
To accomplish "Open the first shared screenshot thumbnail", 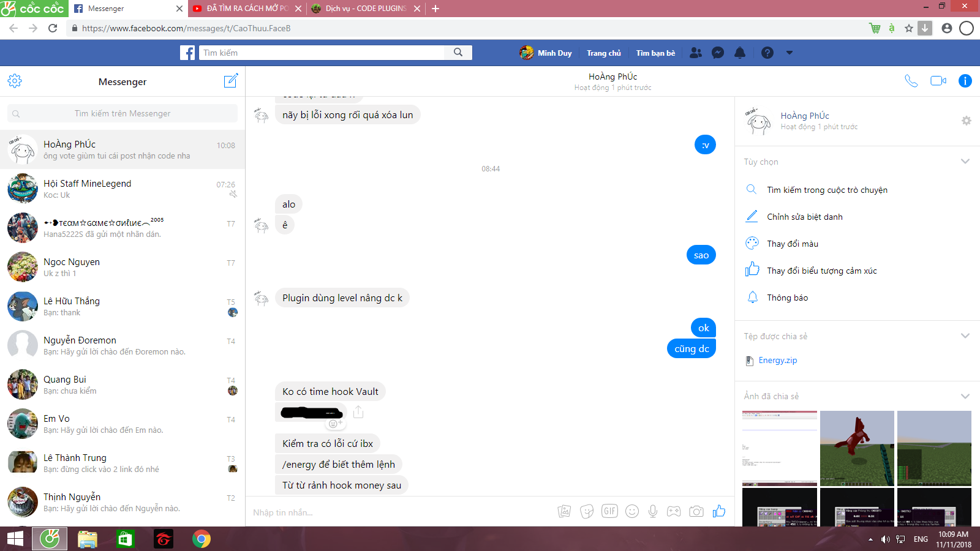I will (x=780, y=448).
